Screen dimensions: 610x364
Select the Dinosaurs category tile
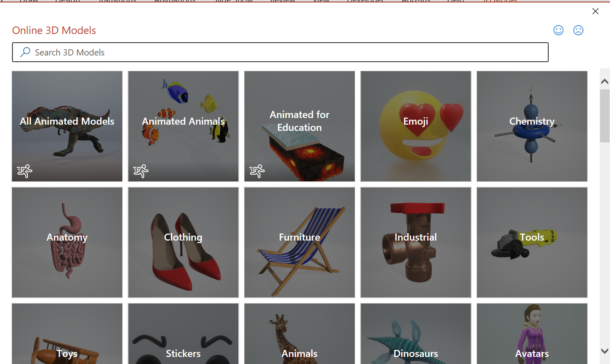pos(416,334)
